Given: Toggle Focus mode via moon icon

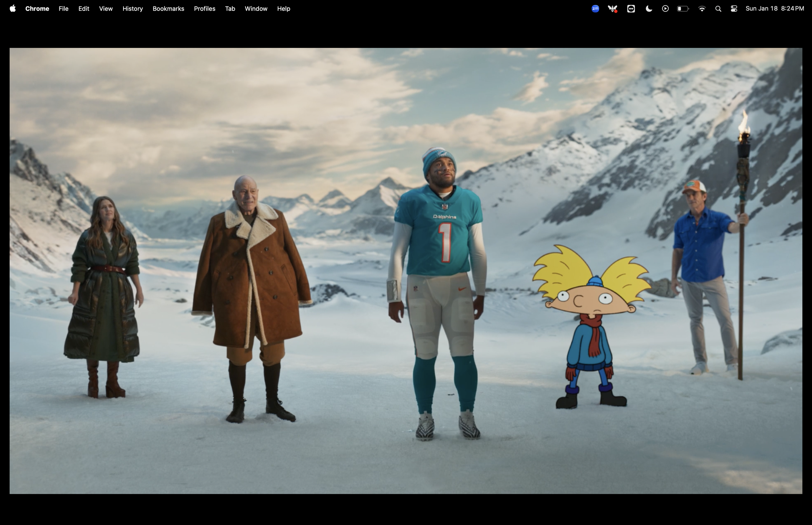Looking at the screenshot, I should 649,9.
